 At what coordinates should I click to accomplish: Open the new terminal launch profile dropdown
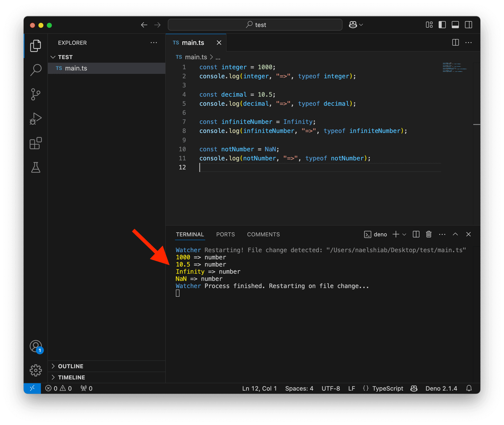(x=404, y=234)
